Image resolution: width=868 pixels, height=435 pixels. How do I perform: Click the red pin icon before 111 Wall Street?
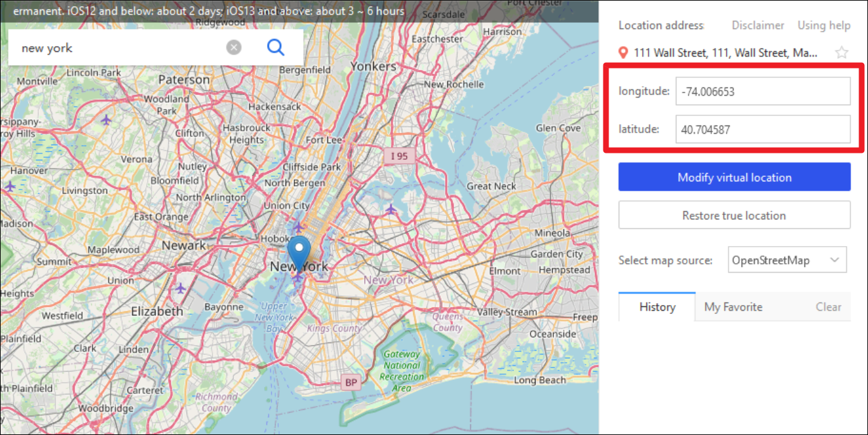pyautogui.click(x=624, y=53)
